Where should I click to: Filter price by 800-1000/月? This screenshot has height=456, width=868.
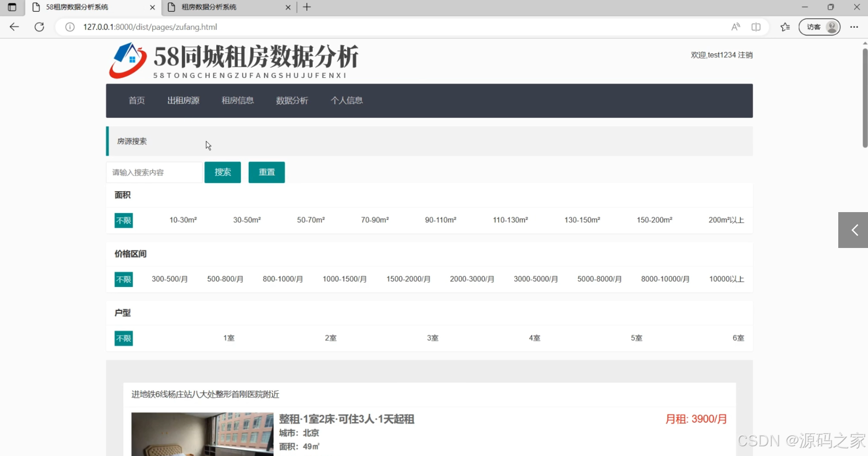282,279
